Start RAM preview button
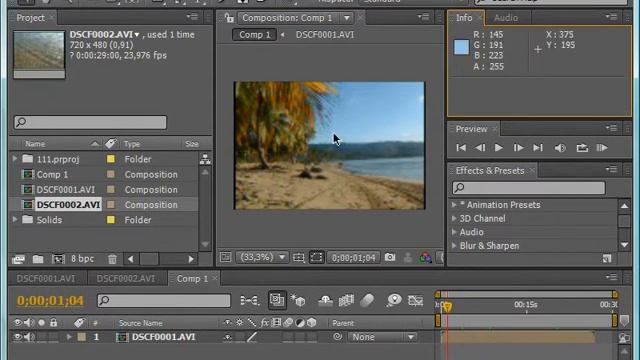 [x=602, y=148]
